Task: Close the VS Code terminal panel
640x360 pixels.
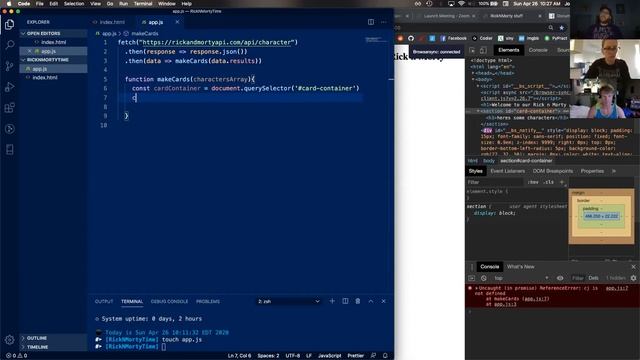Action: coord(384,301)
